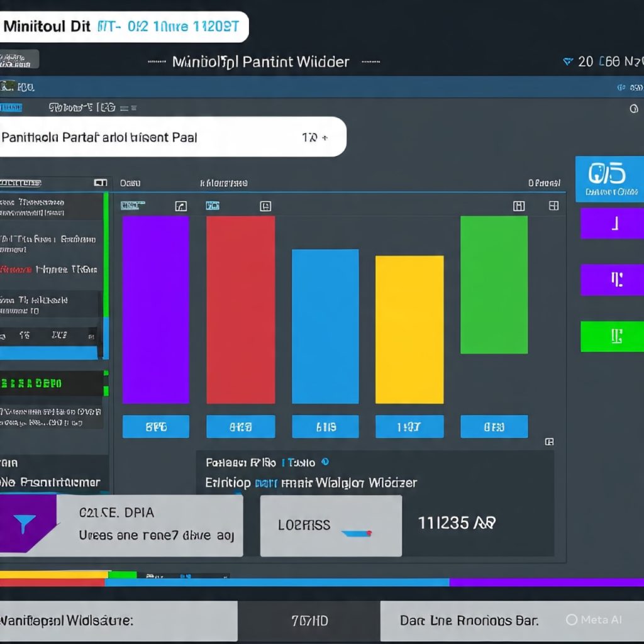The width and height of the screenshot is (644, 644).
Task: Click the small circle icon below top-right bar
Action: [x=634, y=109]
